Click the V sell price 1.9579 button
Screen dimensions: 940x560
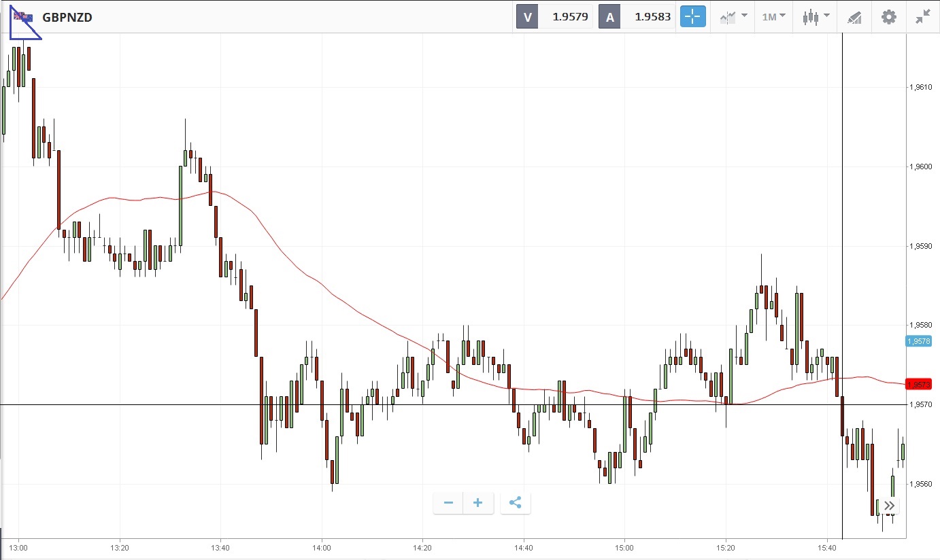pos(554,17)
